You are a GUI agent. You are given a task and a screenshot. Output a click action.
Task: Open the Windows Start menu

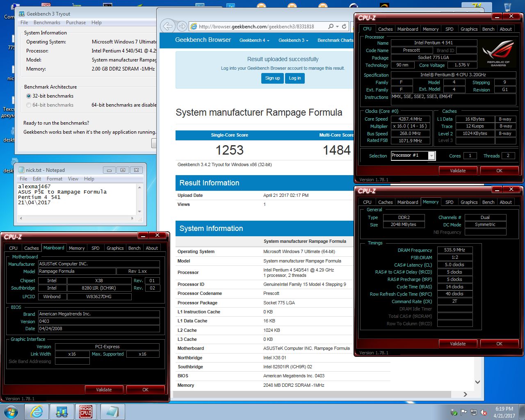11,412
